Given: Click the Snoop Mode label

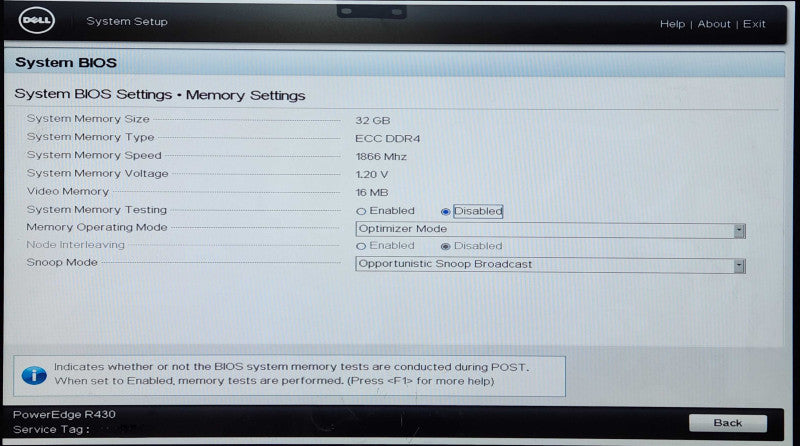Looking at the screenshot, I should (62, 262).
